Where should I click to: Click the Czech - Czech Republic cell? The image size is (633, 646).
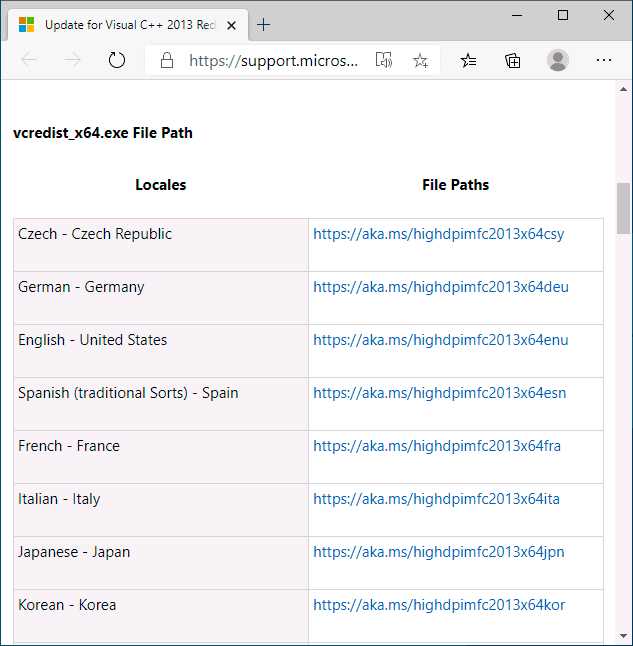tap(161, 245)
